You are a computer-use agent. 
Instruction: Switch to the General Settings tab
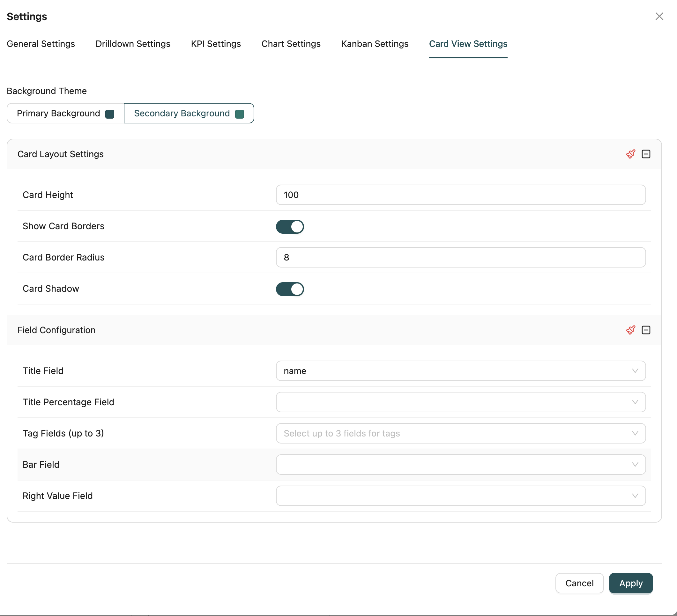tap(41, 44)
